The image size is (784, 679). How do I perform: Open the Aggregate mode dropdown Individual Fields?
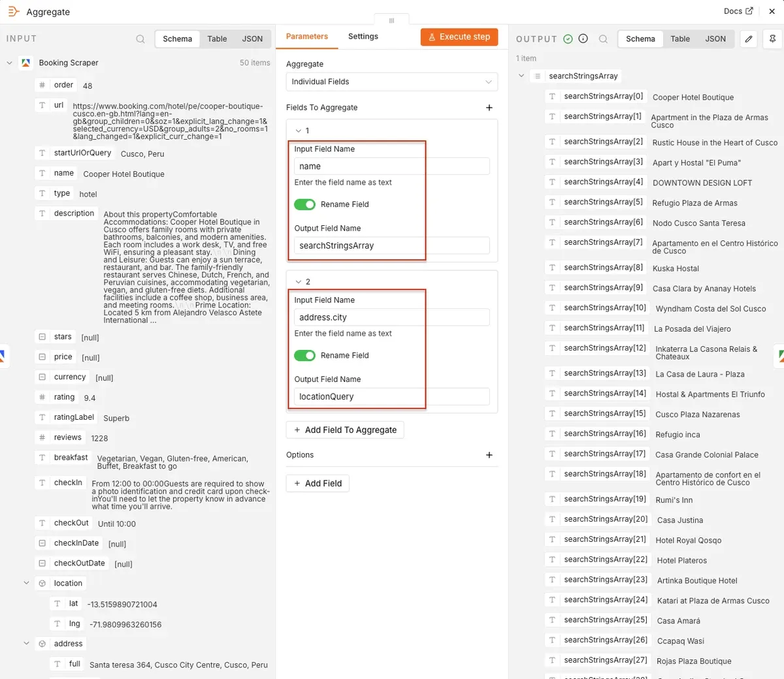(392, 82)
